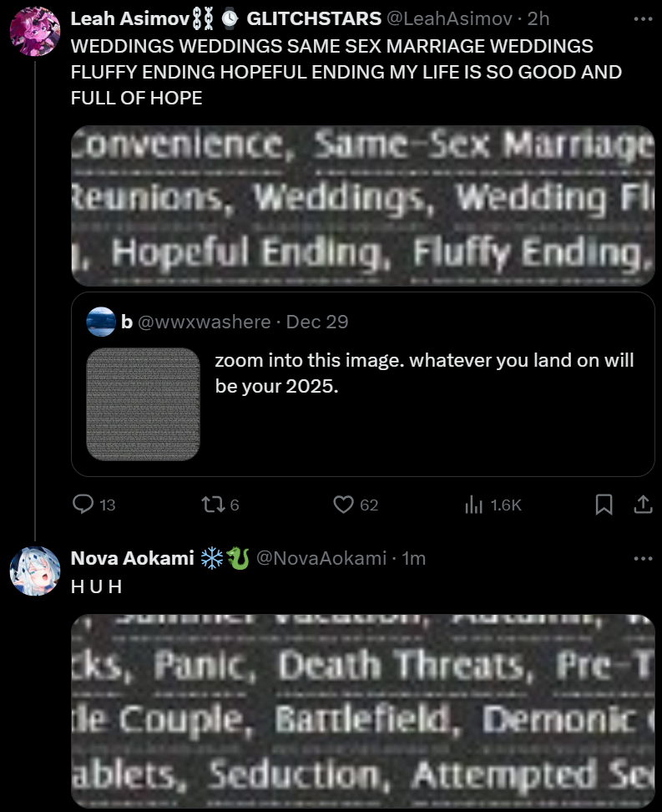Open the @NovaAokami handle link
Viewport: 662px width, 812px height.
(x=321, y=558)
